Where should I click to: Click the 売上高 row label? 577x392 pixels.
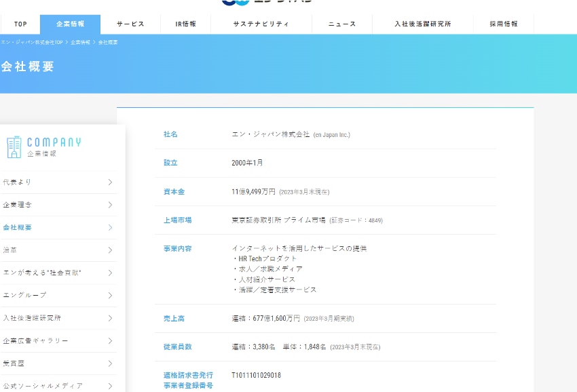pos(174,319)
